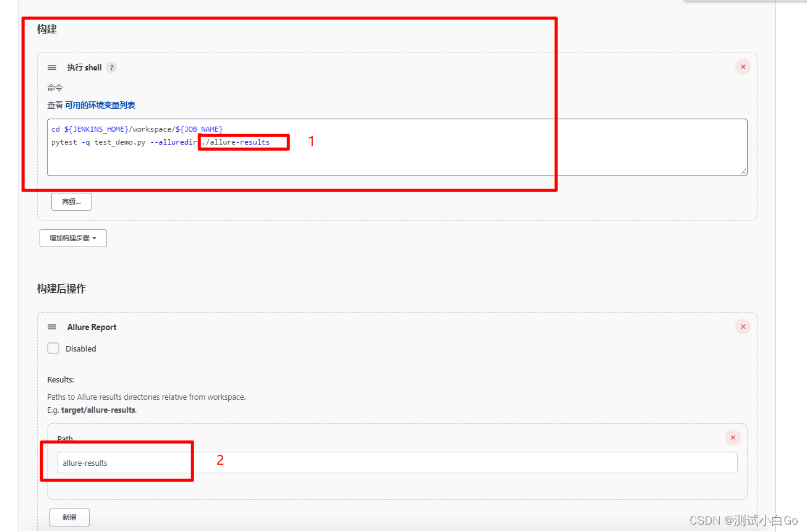Tick the Disabled checkbox

[x=53, y=348]
